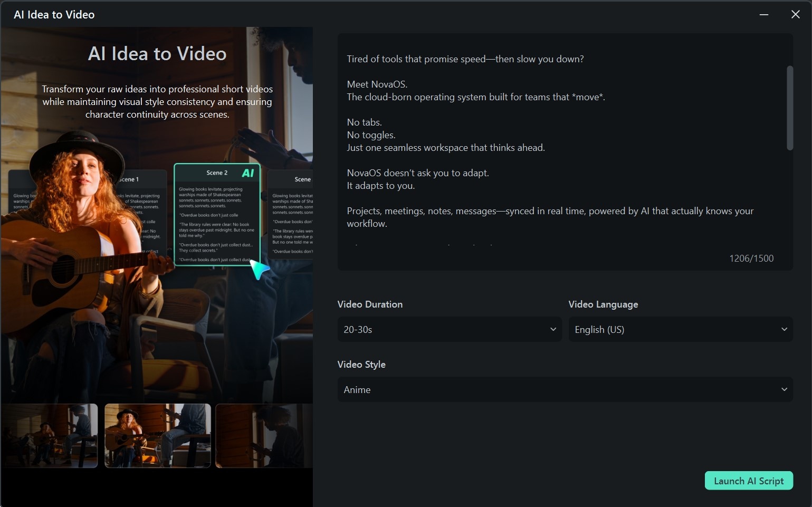Open the Video Duration dropdown showing 20-30s
This screenshot has width=812, height=507.
click(450, 329)
